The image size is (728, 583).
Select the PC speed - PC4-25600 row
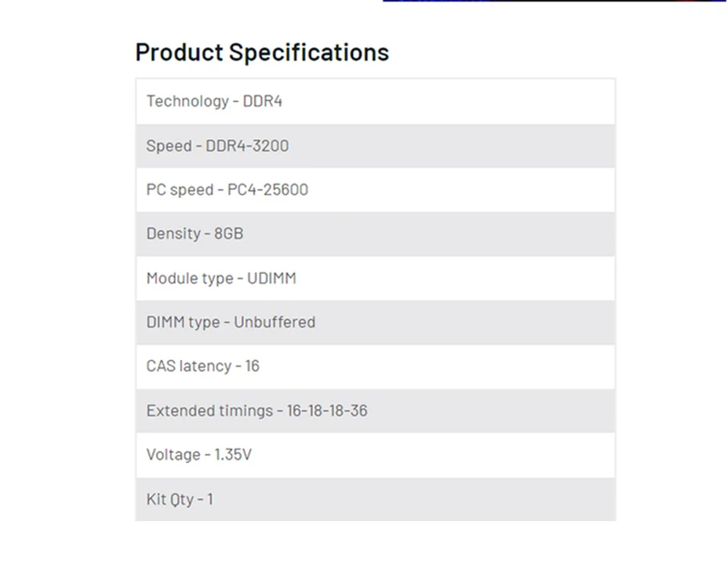[375, 190]
